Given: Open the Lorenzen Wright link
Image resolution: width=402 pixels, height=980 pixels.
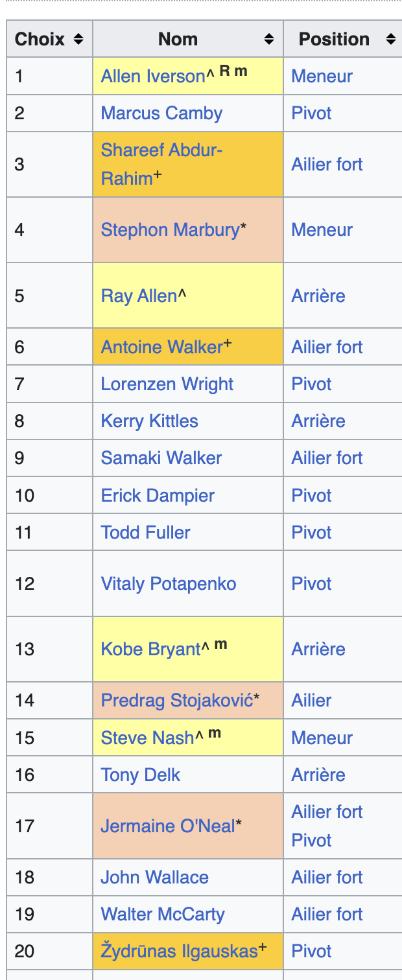Looking at the screenshot, I should click(x=167, y=384).
